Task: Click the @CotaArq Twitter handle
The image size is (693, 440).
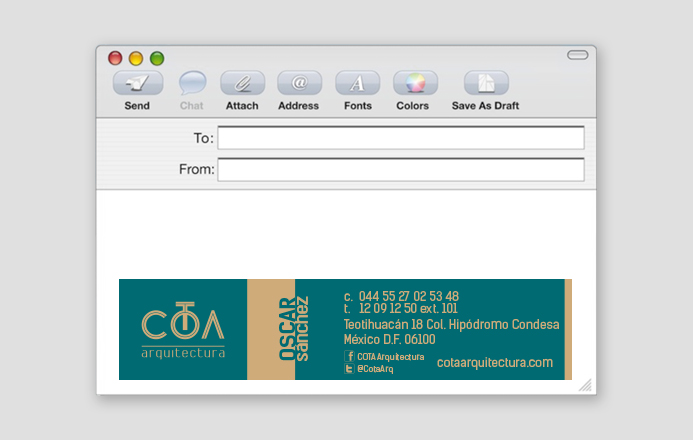Action: (375, 369)
